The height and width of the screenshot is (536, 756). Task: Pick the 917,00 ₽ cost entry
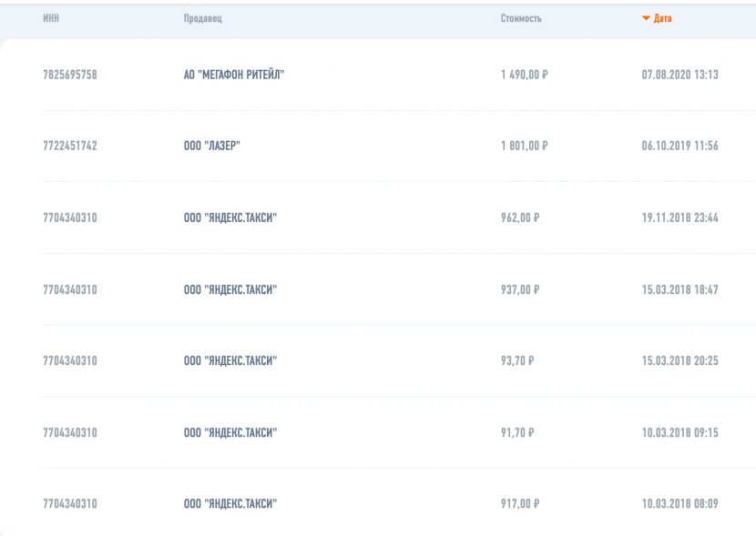point(520,503)
